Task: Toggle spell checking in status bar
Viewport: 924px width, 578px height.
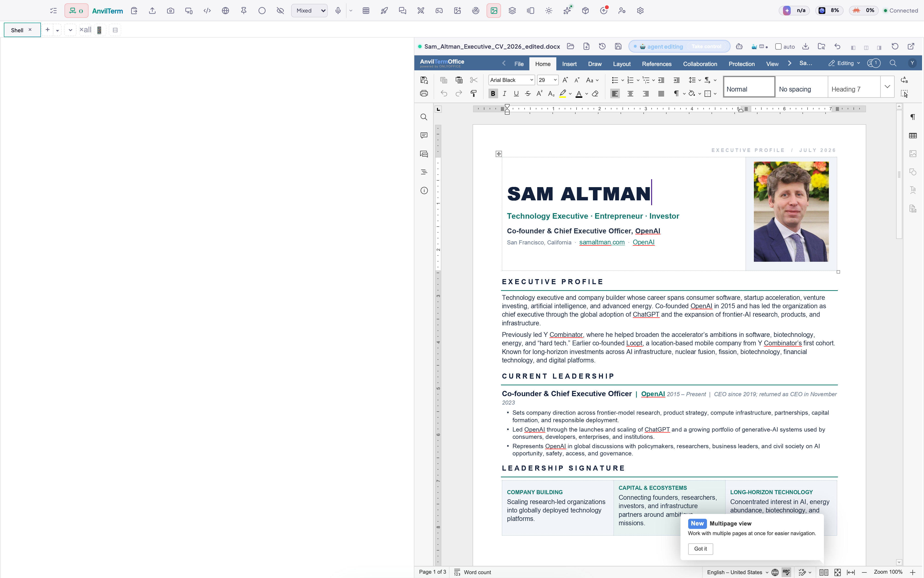Action: [786, 572]
